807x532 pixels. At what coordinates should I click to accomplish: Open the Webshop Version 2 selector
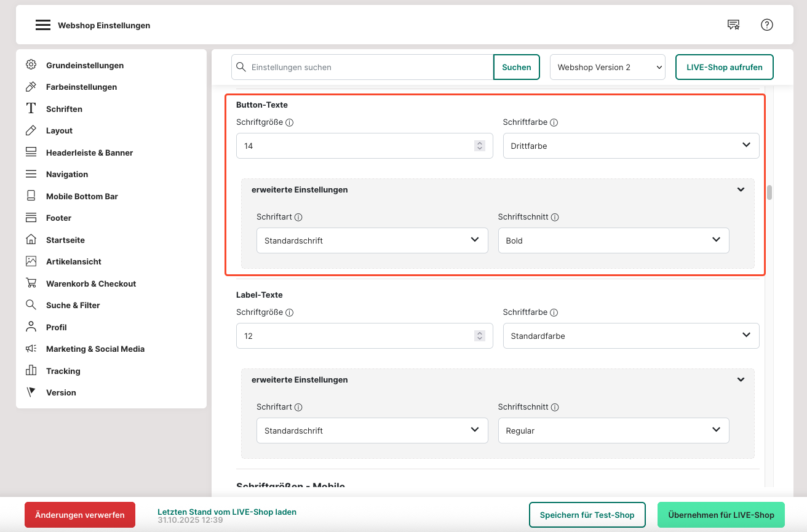607,67
